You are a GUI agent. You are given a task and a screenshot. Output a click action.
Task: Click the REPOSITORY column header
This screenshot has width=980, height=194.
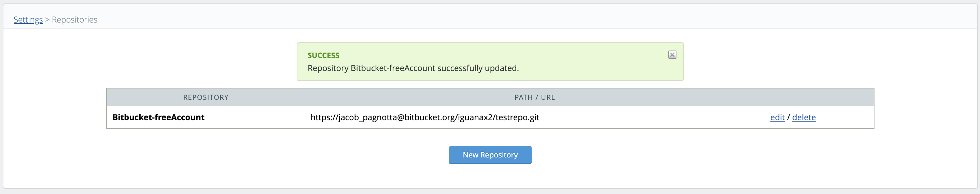click(206, 97)
